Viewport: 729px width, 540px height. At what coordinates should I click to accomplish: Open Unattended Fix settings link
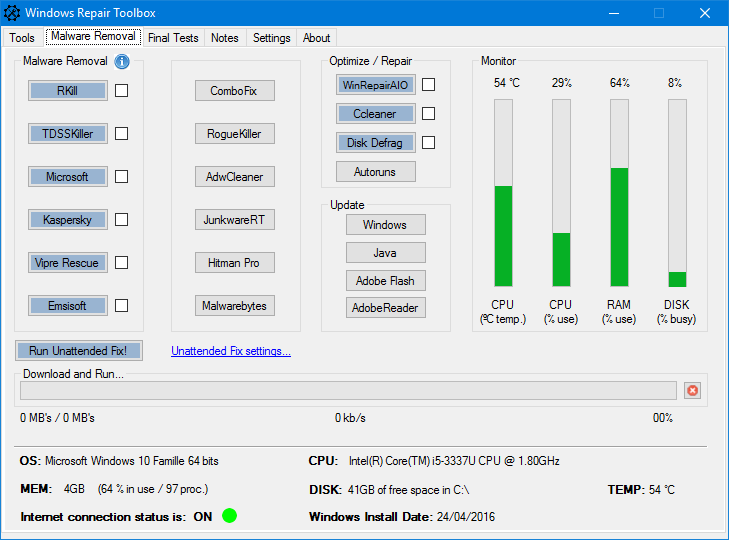click(231, 351)
